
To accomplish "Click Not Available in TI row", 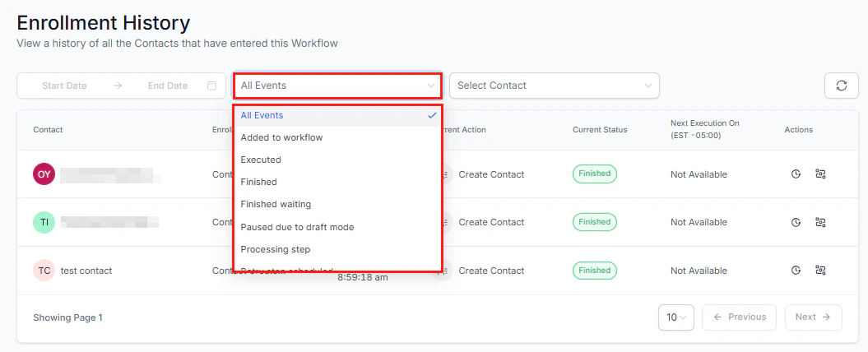I will pyautogui.click(x=699, y=222).
